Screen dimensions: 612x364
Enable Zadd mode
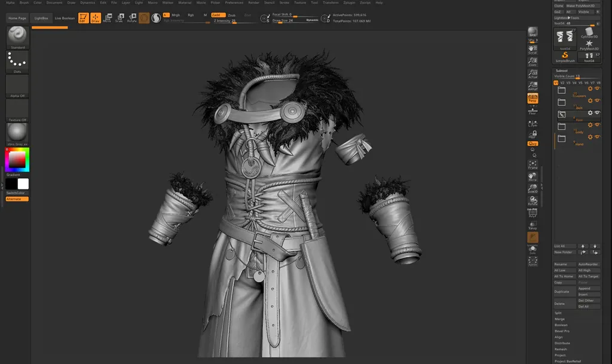click(218, 15)
